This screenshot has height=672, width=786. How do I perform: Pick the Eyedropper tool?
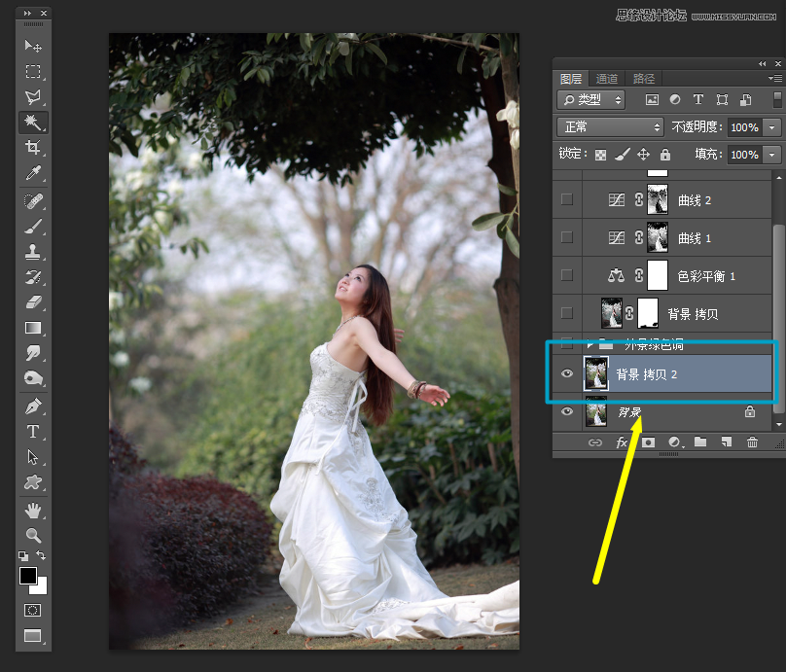(x=32, y=172)
